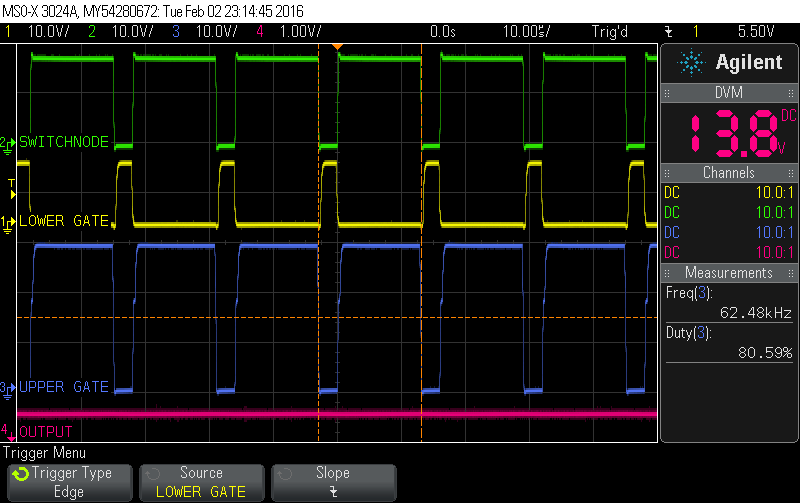Click the channel 2 ground marker icon
Viewport: 800px width, 503px height.
pyautogui.click(x=7, y=145)
